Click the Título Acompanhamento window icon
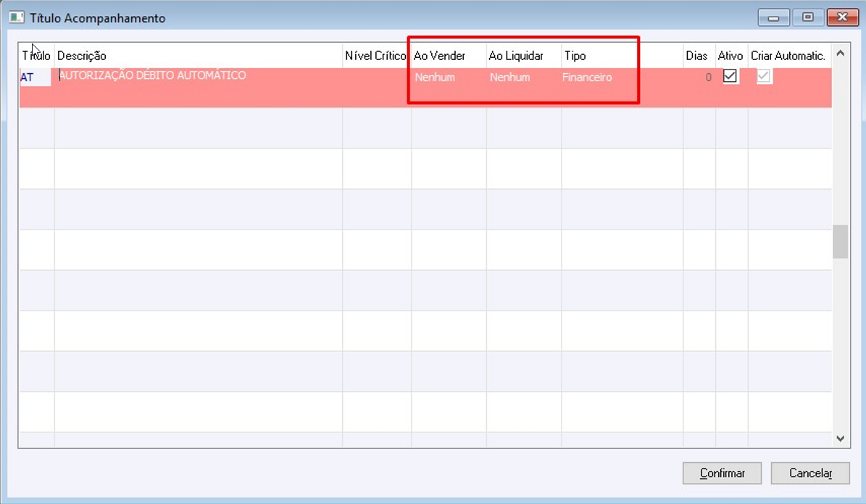Image resolution: width=866 pixels, height=504 pixels. pos(17,17)
